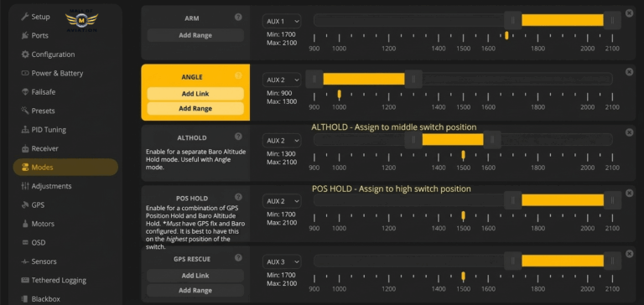Click Add Range under GPS RESCUE

195,290
